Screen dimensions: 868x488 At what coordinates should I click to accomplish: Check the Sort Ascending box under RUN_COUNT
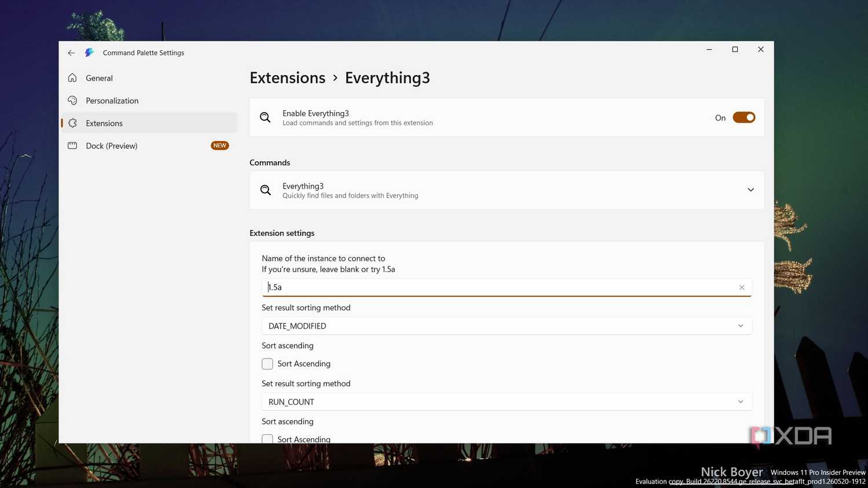(x=267, y=439)
